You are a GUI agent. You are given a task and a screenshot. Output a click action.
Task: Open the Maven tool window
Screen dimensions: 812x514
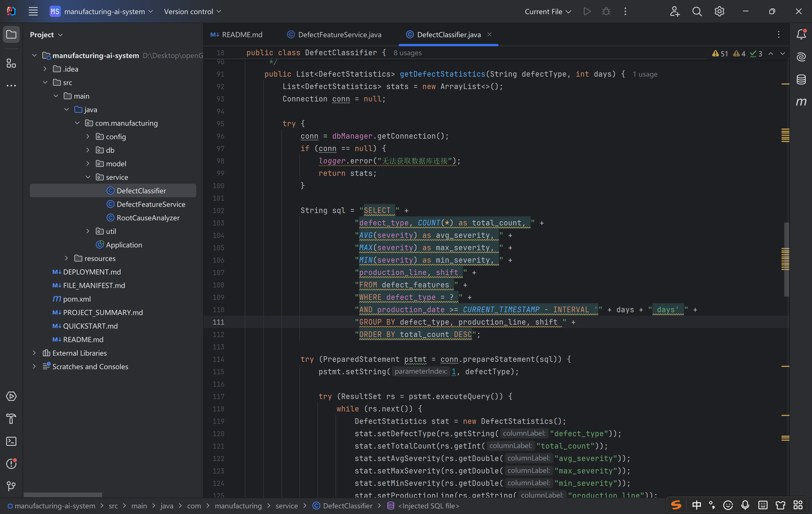point(801,101)
